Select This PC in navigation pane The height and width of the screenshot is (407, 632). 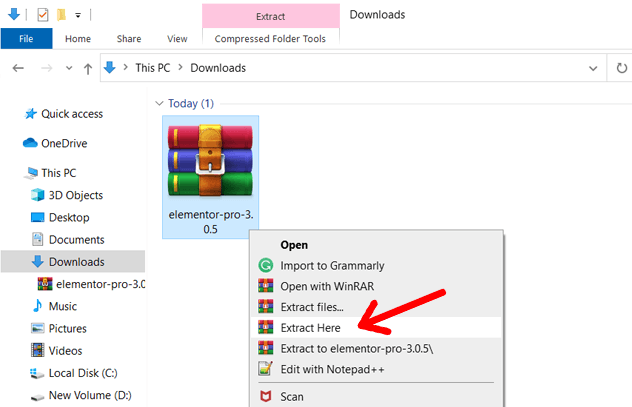coord(58,173)
